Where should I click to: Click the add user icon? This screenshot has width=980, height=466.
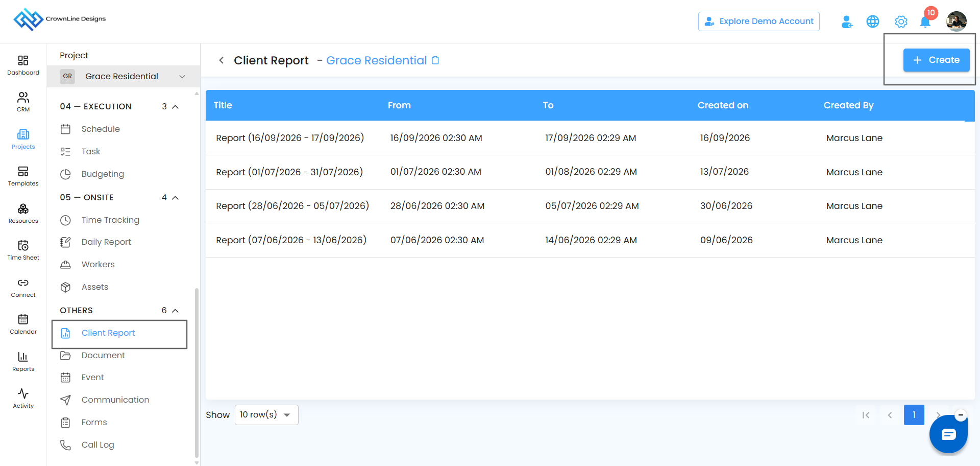pyautogui.click(x=847, y=21)
